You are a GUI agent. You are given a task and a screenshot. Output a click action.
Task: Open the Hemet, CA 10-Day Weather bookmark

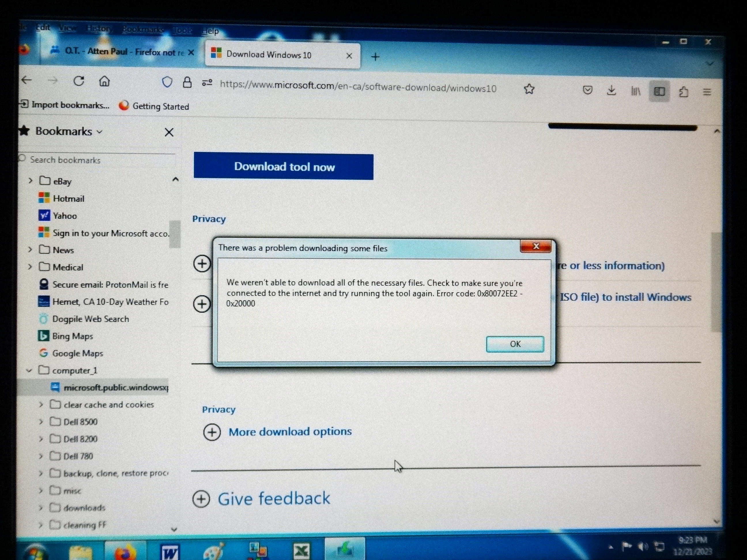point(103,301)
